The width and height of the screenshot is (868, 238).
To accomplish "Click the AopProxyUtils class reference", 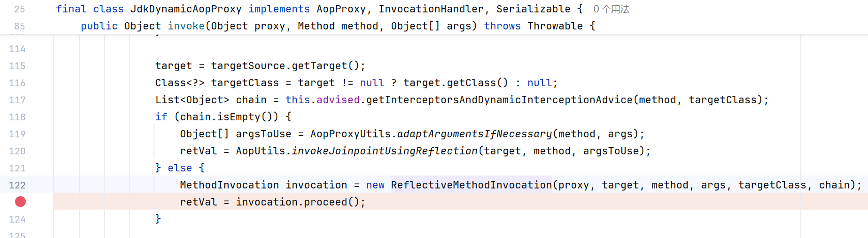I will point(351,134).
